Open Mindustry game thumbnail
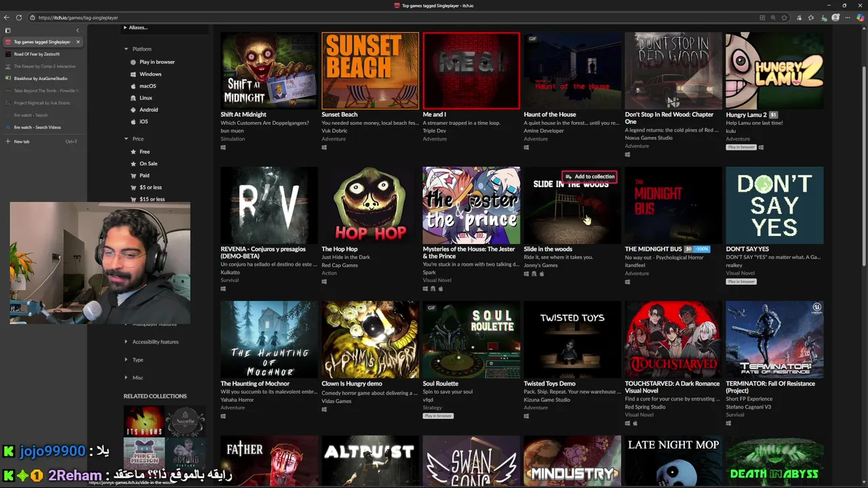 [x=572, y=461]
